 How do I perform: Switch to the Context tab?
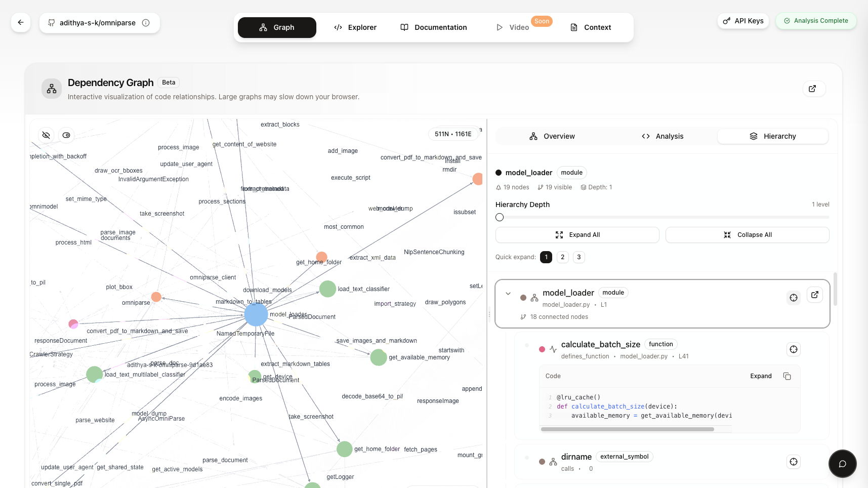coord(591,27)
